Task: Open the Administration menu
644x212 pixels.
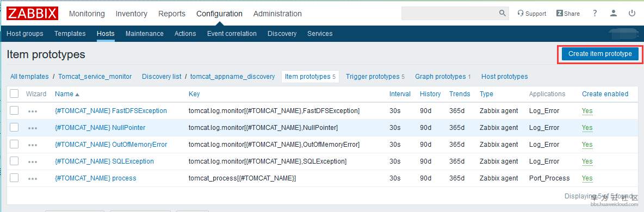Action: pos(277,14)
